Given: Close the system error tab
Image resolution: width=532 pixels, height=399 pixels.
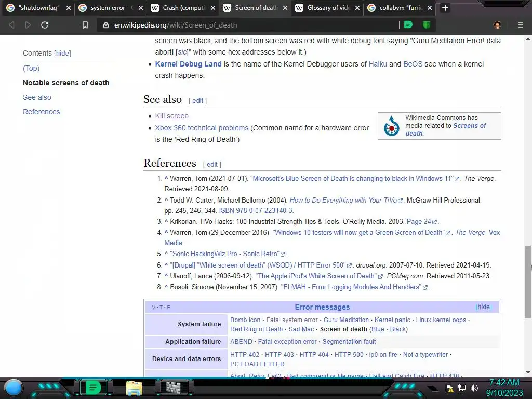Looking at the screenshot, I should tap(141, 8).
